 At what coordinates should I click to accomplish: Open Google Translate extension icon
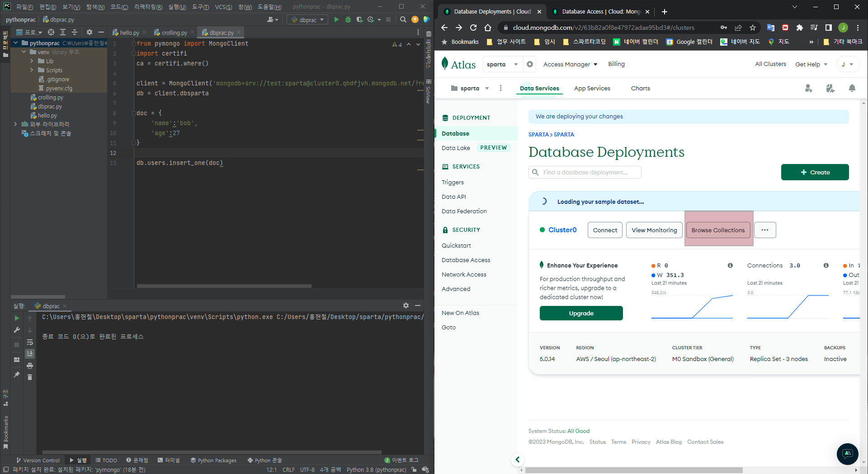771,28
